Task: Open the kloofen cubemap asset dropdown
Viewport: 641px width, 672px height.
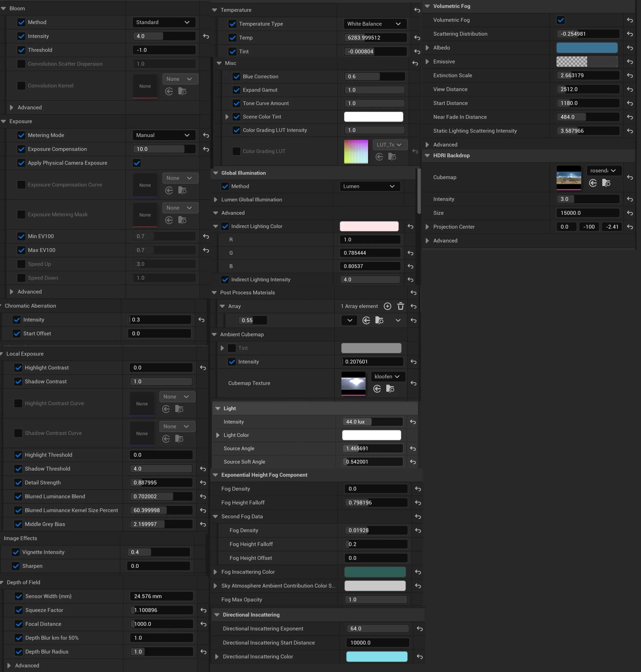Action: [x=388, y=376]
